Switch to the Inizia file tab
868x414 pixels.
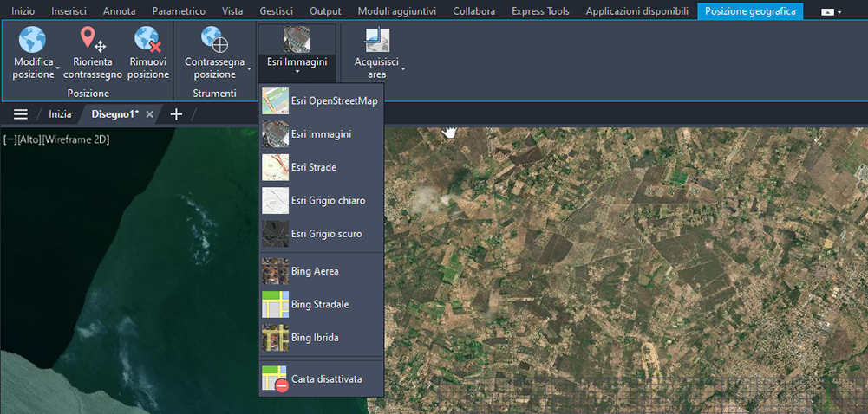[x=60, y=114]
